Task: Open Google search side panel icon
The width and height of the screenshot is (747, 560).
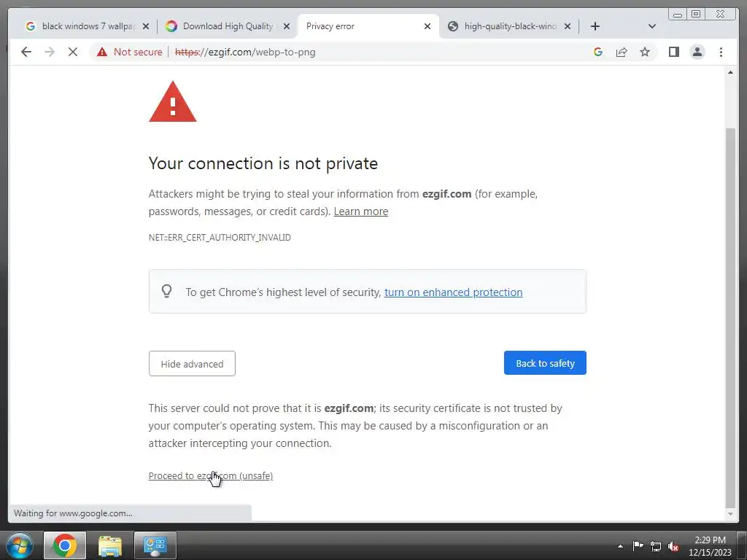Action: [x=598, y=52]
